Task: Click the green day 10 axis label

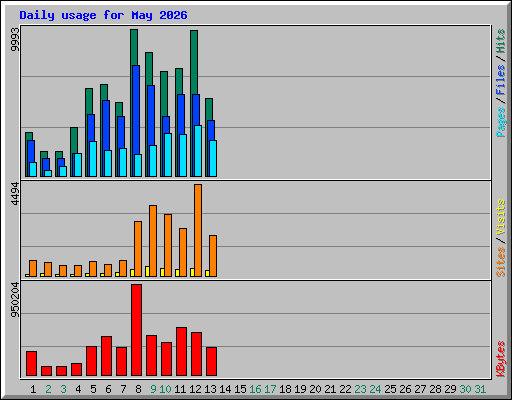Action: 165,389
